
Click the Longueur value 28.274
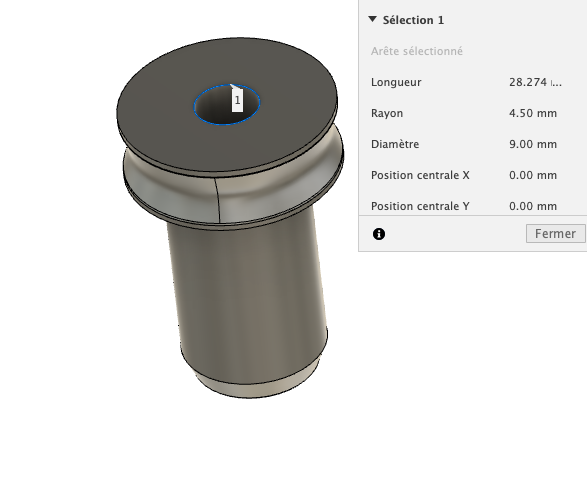(x=535, y=82)
